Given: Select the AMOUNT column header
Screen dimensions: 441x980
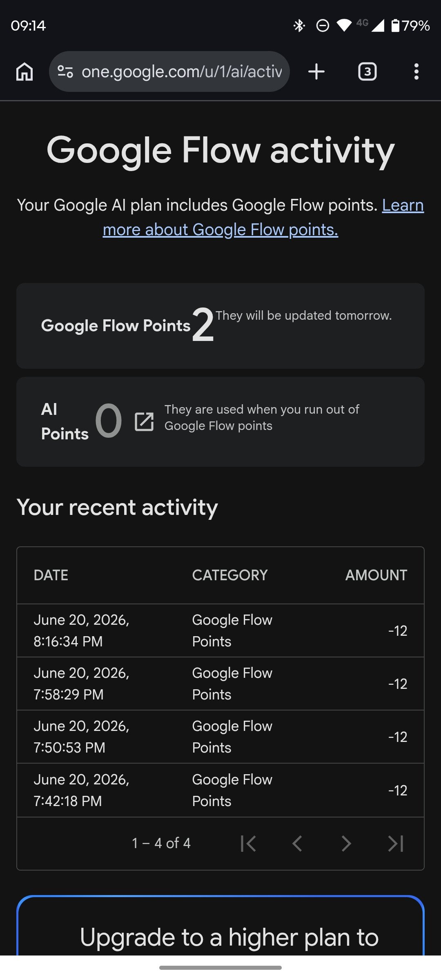Looking at the screenshot, I should point(376,575).
